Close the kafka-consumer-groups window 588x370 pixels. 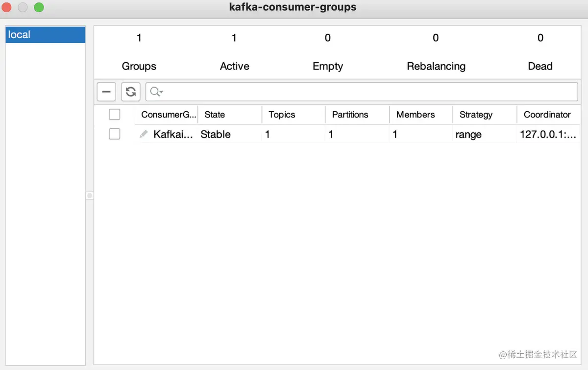(x=7, y=7)
